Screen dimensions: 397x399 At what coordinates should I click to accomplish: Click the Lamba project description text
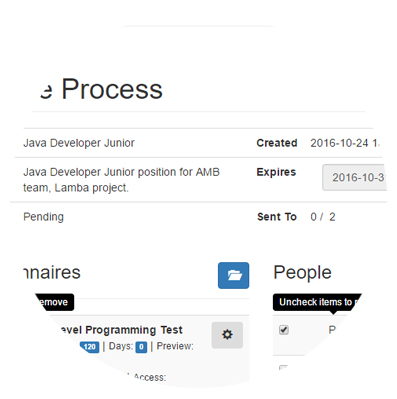(121, 180)
